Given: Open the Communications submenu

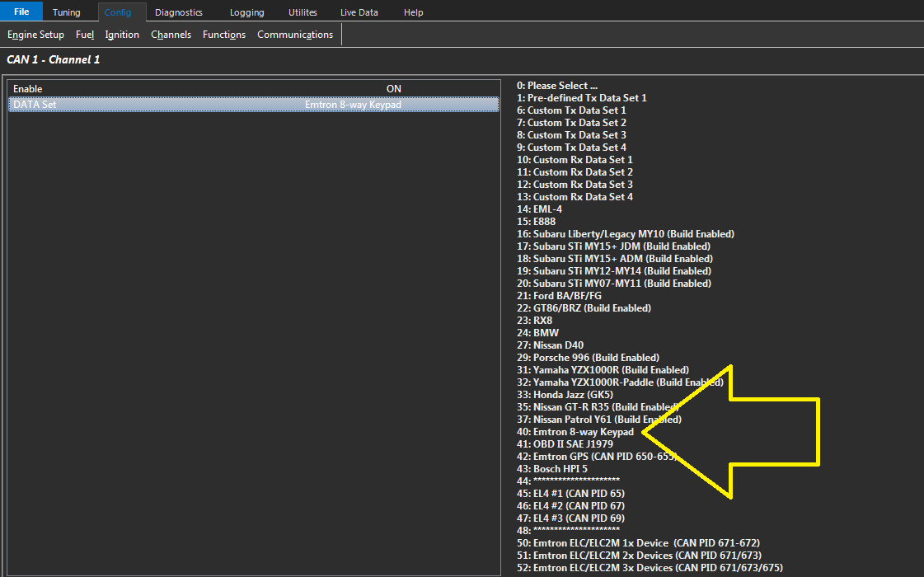Looking at the screenshot, I should tap(295, 35).
